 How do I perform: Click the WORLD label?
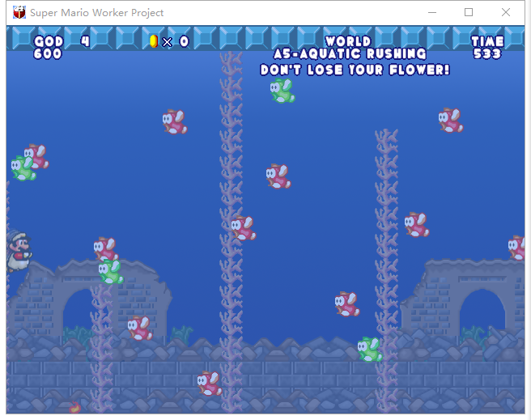click(x=348, y=41)
